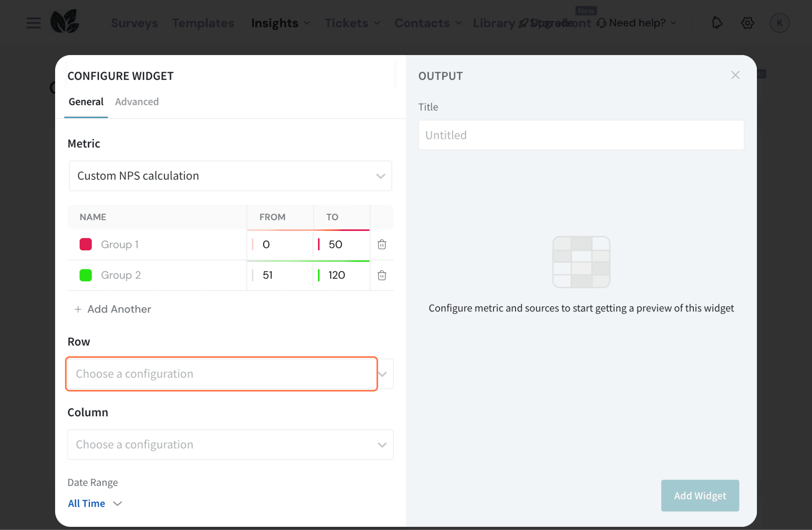
Task: Expand the Column configuration dropdown
Action: [230, 444]
